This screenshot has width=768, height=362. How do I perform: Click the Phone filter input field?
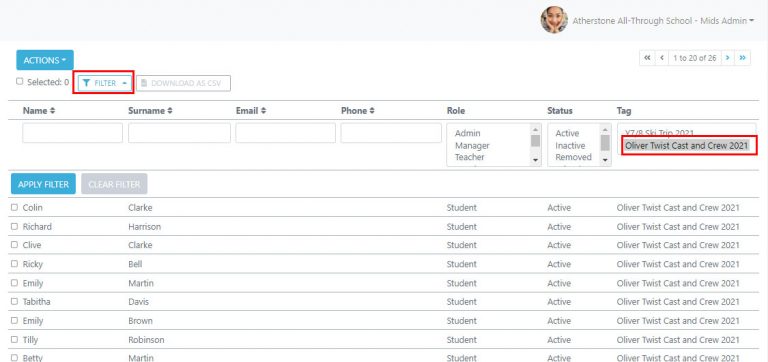tap(391, 133)
